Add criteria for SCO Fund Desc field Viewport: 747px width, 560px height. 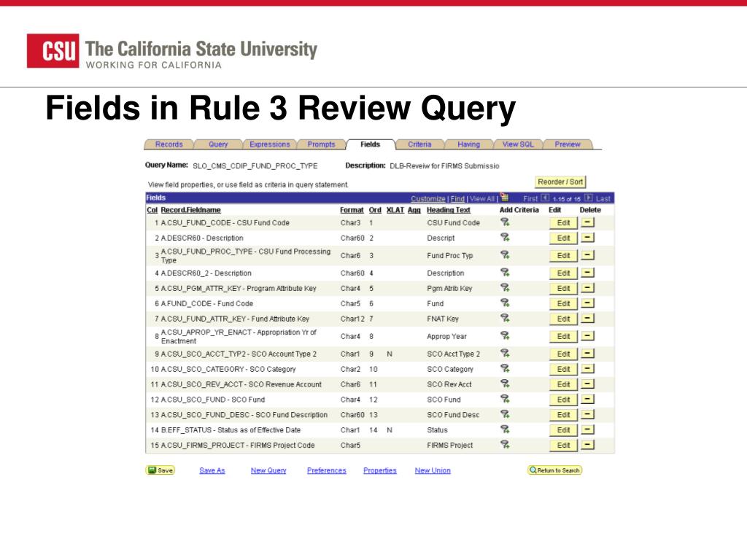tap(505, 414)
